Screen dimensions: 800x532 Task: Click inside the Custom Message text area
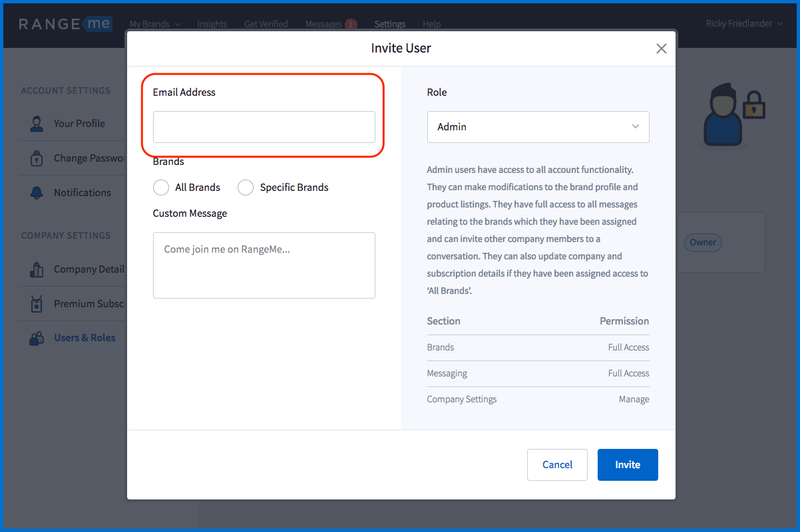[x=264, y=265]
